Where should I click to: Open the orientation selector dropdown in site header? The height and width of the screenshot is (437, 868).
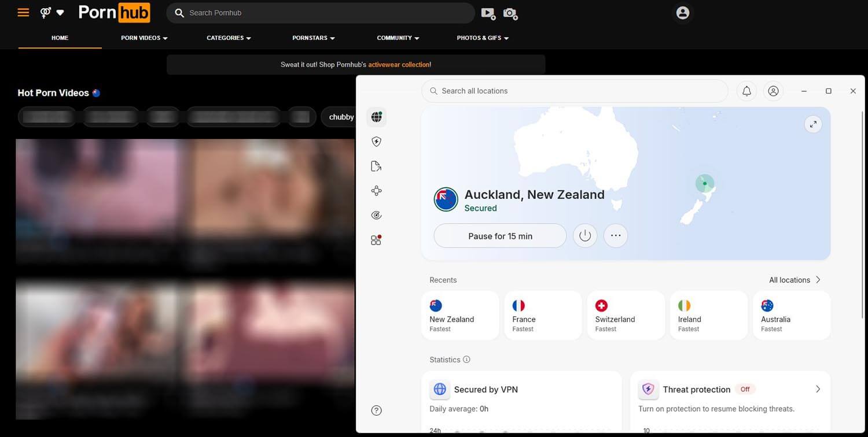[52, 12]
